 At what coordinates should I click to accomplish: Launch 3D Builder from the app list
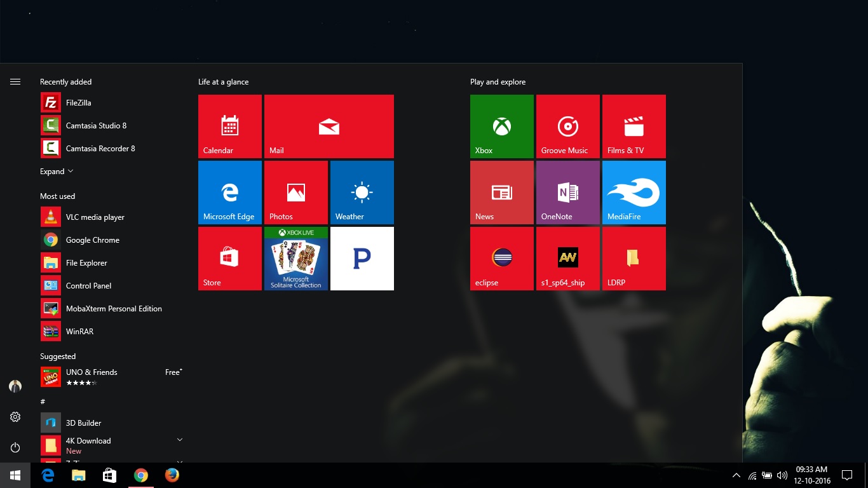112,423
